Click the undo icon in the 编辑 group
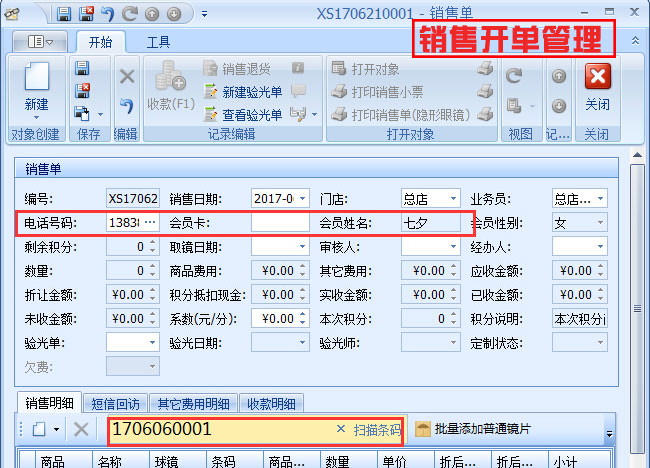650x468 pixels. point(127,106)
